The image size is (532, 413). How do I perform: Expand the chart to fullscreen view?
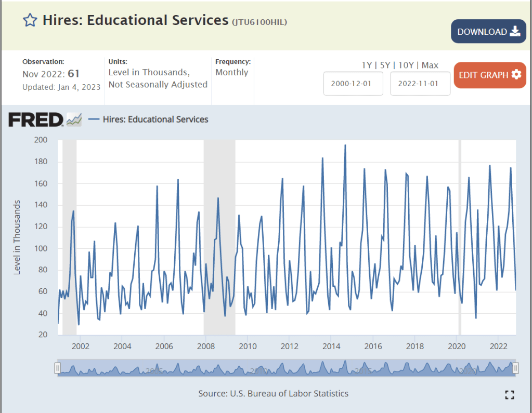tap(510, 395)
